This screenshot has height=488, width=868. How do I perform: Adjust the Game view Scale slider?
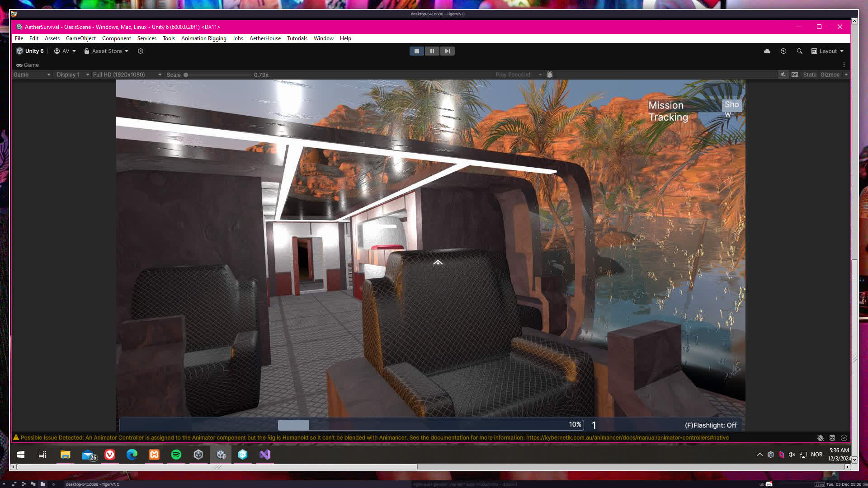[186, 75]
